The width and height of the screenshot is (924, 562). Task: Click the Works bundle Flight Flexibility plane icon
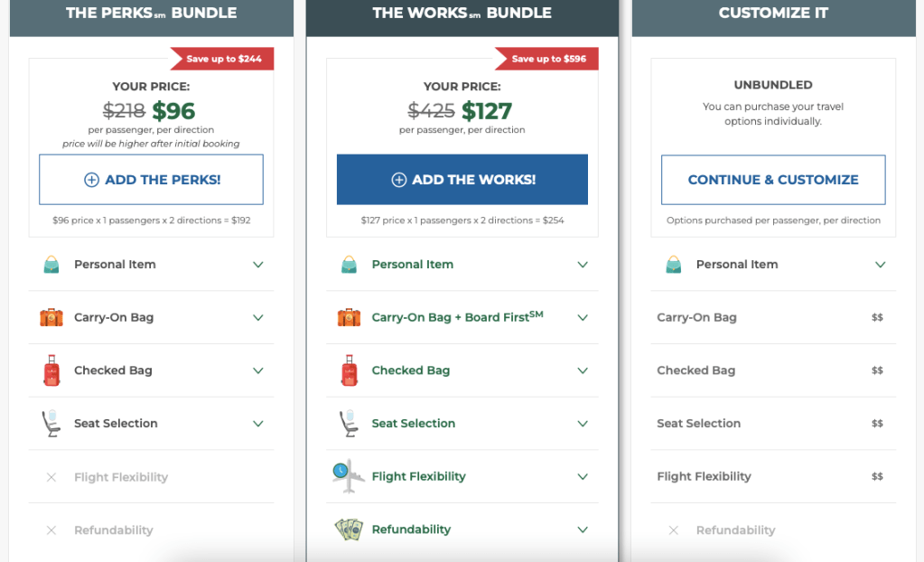click(348, 476)
